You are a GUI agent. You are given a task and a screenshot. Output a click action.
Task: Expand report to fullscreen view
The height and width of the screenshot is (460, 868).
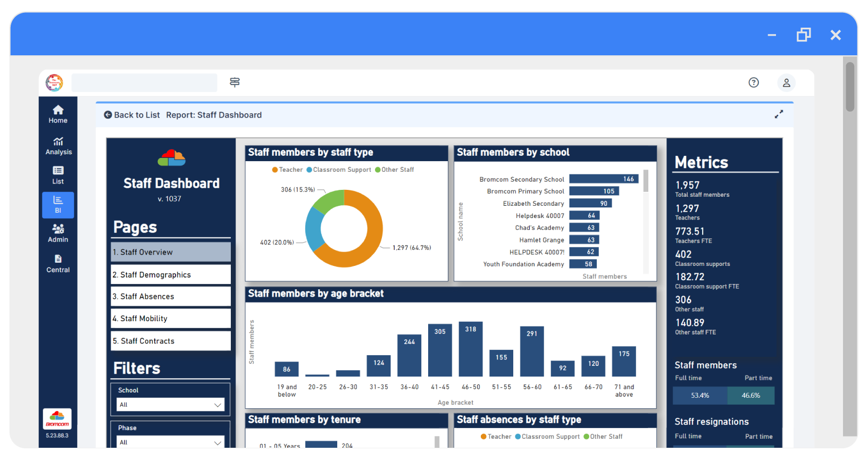coord(779,114)
